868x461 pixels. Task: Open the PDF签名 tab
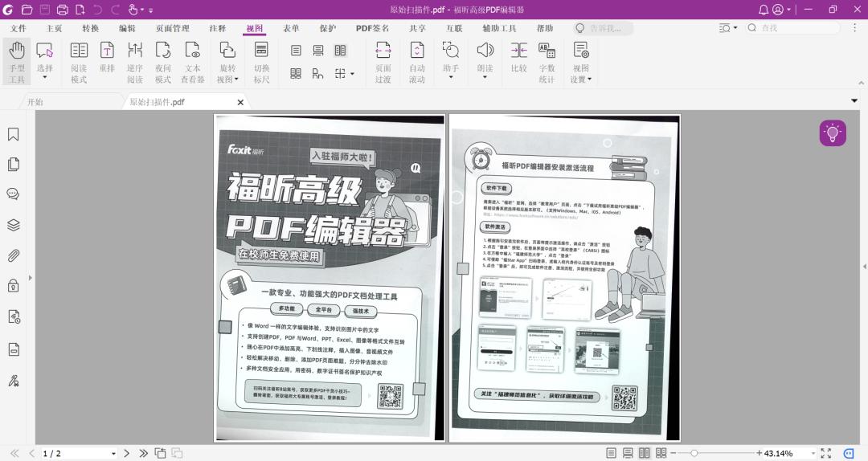372,27
